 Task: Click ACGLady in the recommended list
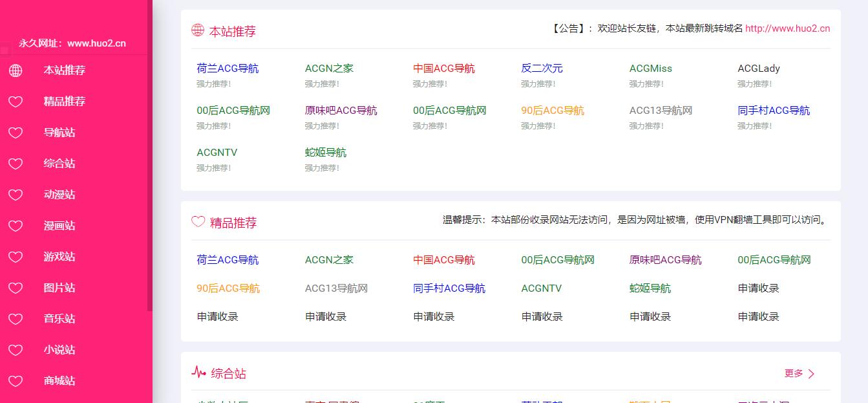(758, 69)
